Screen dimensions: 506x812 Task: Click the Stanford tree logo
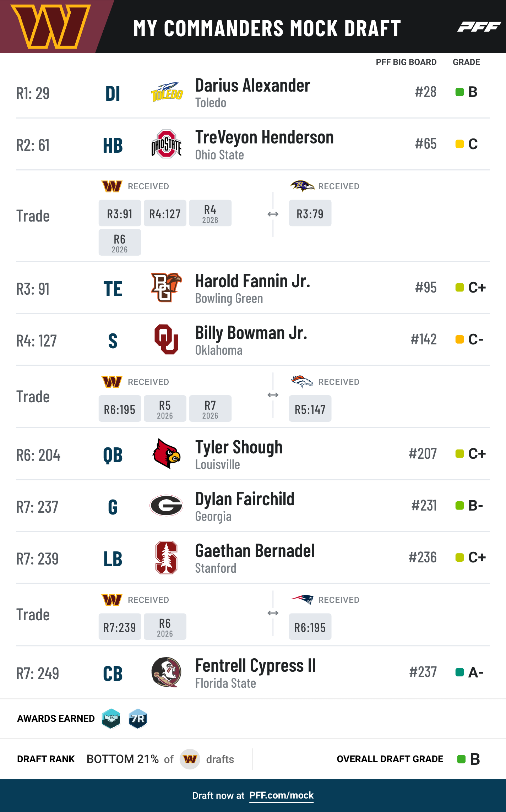click(167, 557)
